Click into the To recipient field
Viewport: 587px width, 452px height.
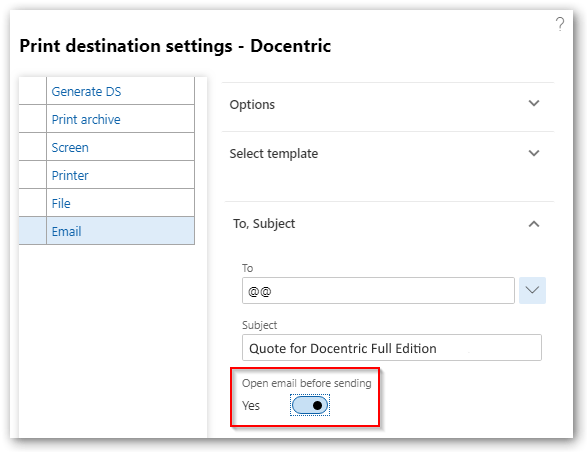point(378,291)
